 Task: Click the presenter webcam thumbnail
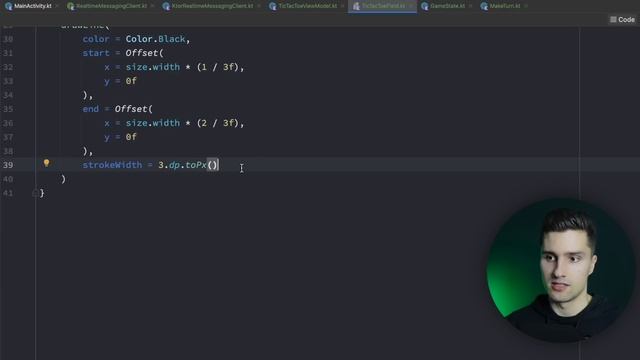coord(561,271)
